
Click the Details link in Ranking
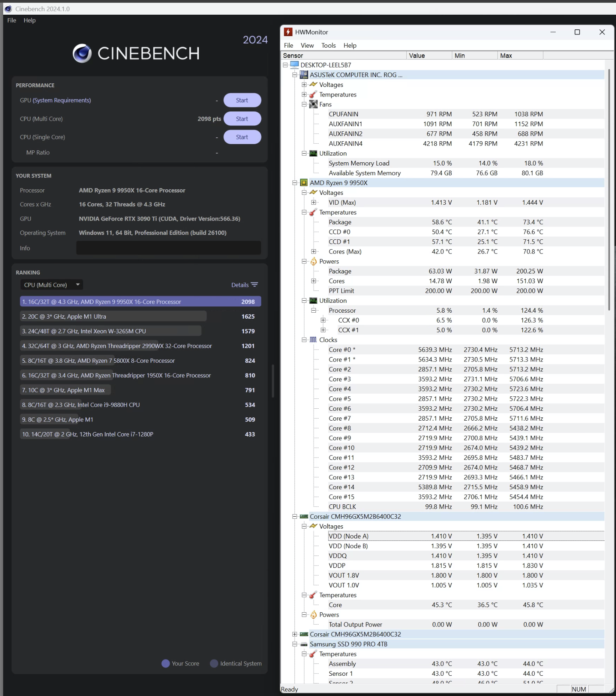(x=240, y=285)
